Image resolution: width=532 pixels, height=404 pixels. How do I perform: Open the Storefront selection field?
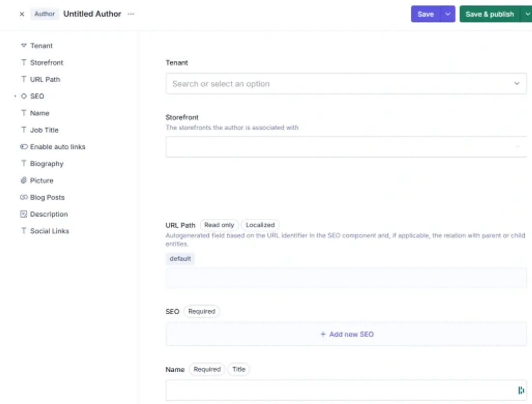pyautogui.click(x=346, y=147)
